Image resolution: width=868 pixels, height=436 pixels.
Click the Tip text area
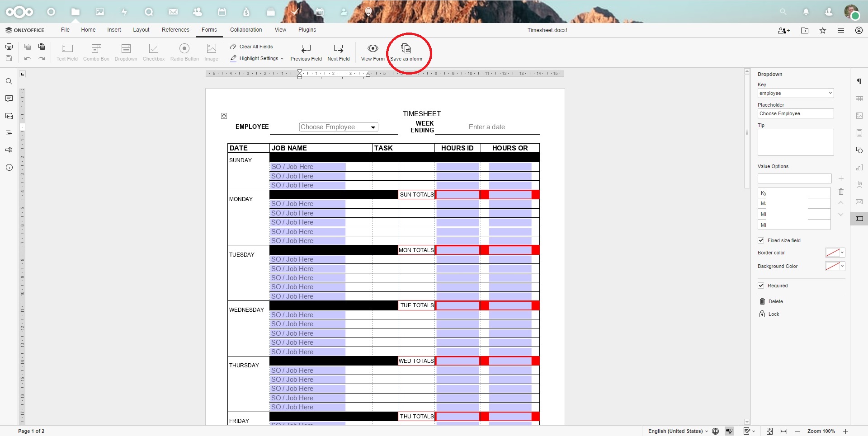[796, 142]
